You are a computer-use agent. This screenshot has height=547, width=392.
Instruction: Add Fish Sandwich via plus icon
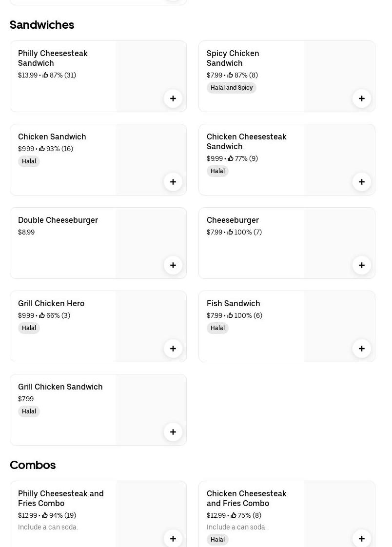coord(362,349)
